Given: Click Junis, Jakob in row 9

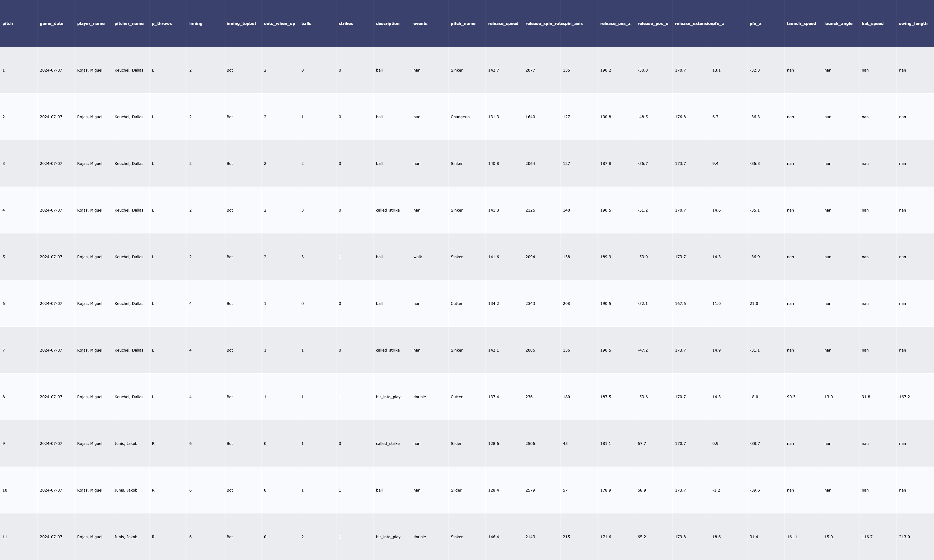Looking at the screenshot, I should point(126,444).
